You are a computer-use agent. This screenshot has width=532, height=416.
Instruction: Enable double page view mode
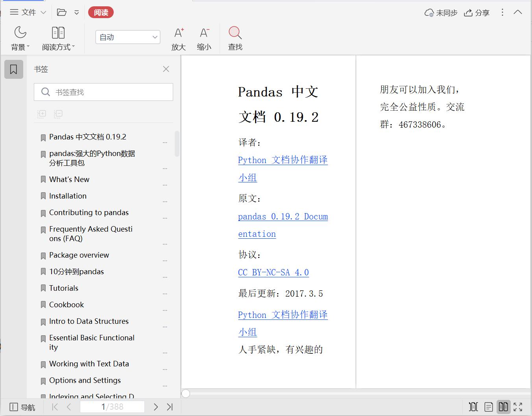click(x=503, y=407)
